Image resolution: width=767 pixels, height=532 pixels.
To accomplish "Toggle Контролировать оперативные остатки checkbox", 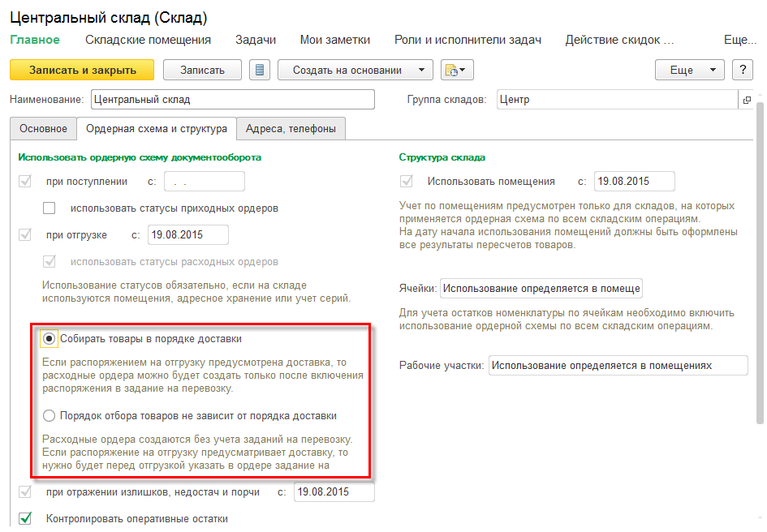I will pos(25,518).
